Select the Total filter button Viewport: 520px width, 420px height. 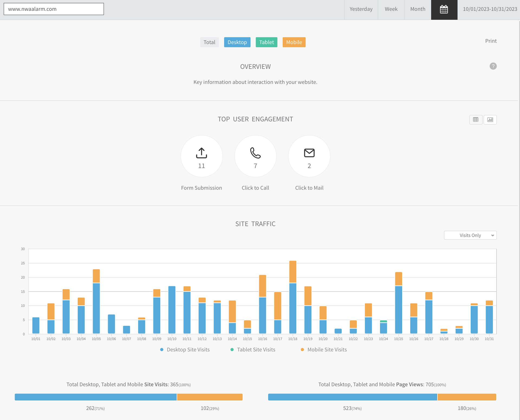click(209, 42)
